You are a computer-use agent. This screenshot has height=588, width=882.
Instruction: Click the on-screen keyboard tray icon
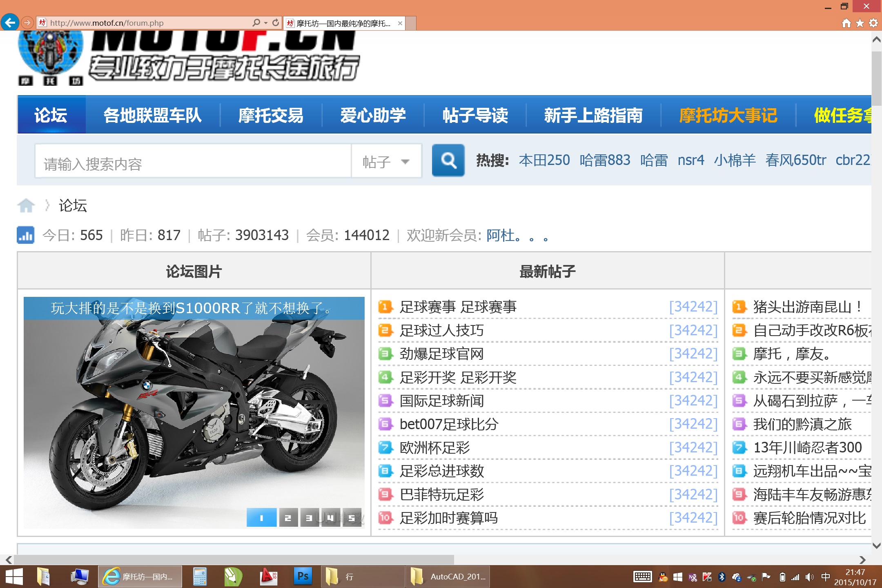[x=642, y=577]
